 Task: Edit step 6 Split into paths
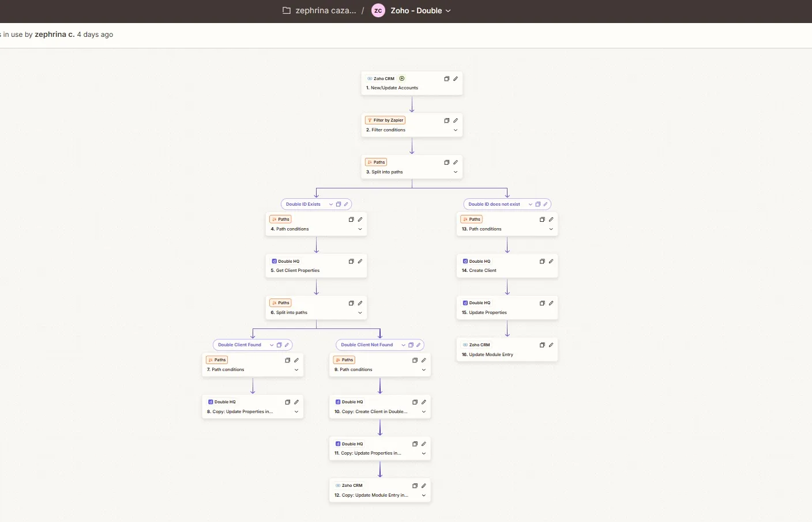[360, 303]
